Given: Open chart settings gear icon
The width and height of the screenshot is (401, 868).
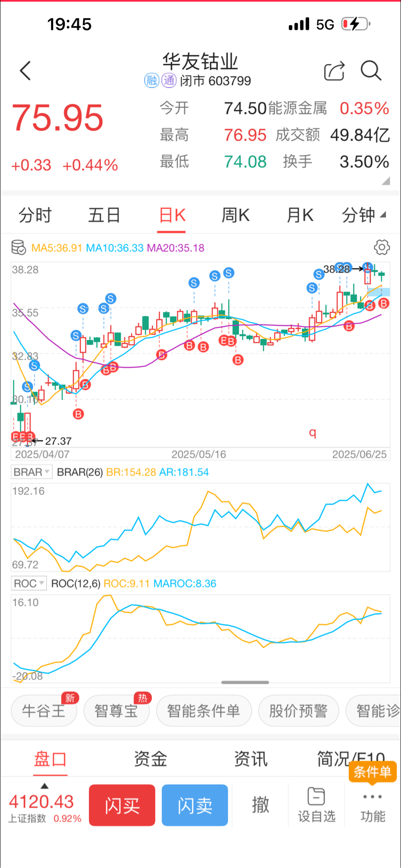Looking at the screenshot, I should click(x=382, y=247).
